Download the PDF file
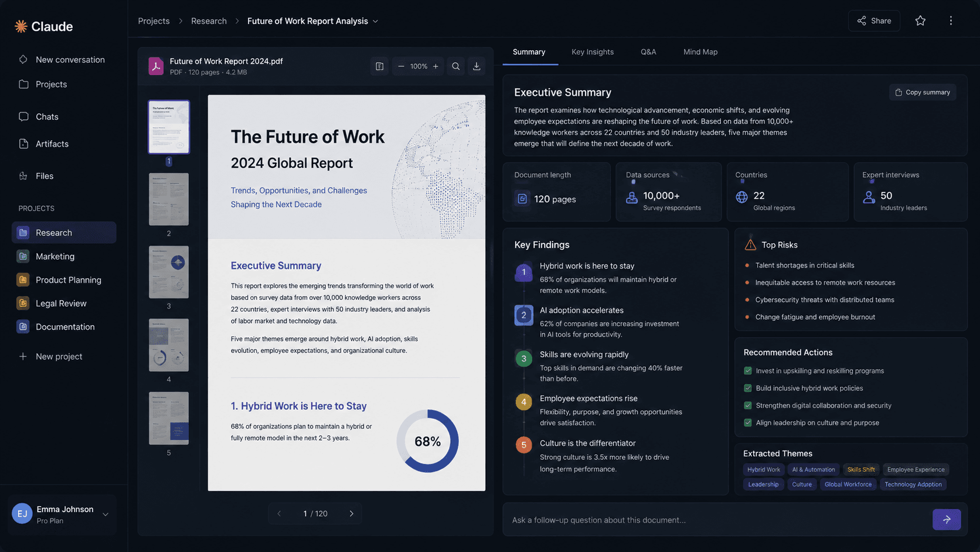This screenshot has height=552, width=980. tap(477, 66)
